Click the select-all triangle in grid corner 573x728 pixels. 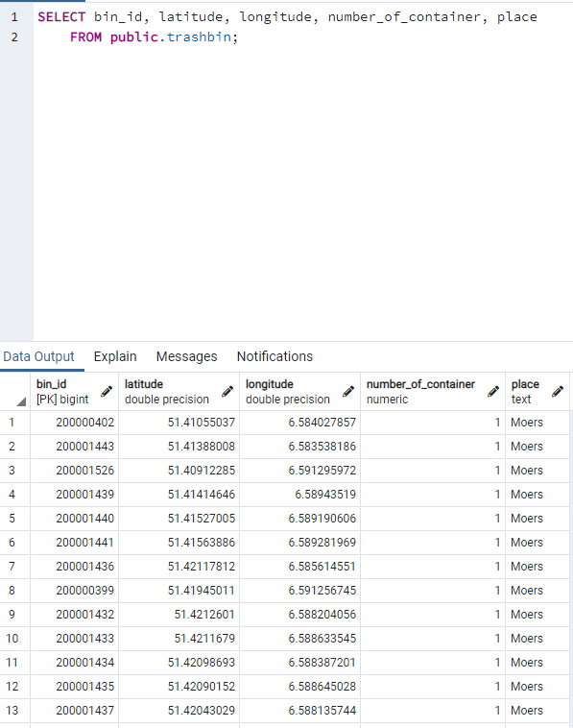(21, 401)
